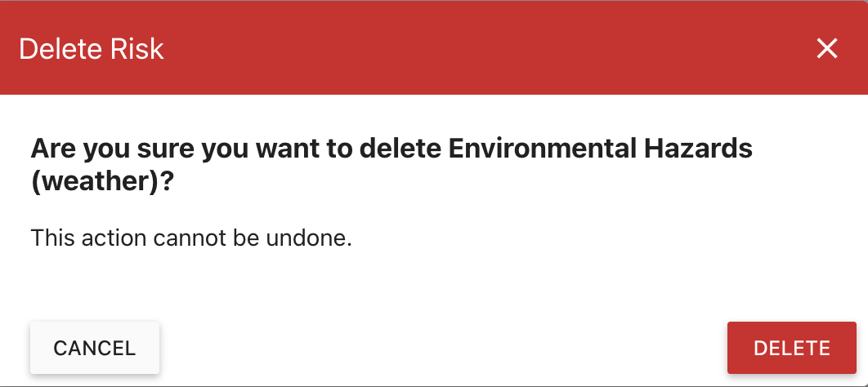Confirm with the red Delete button
The width and height of the screenshot is (868, 387).
(791, 348)
